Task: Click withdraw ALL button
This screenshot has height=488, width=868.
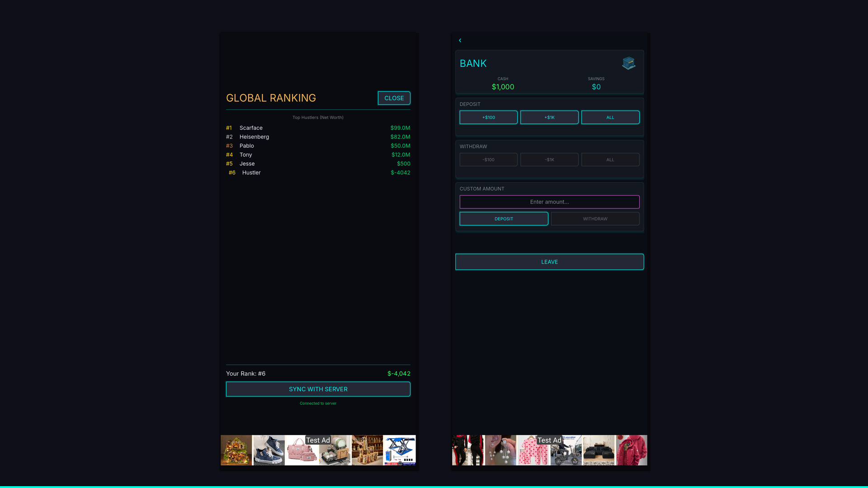Action: tap(610, 160)
